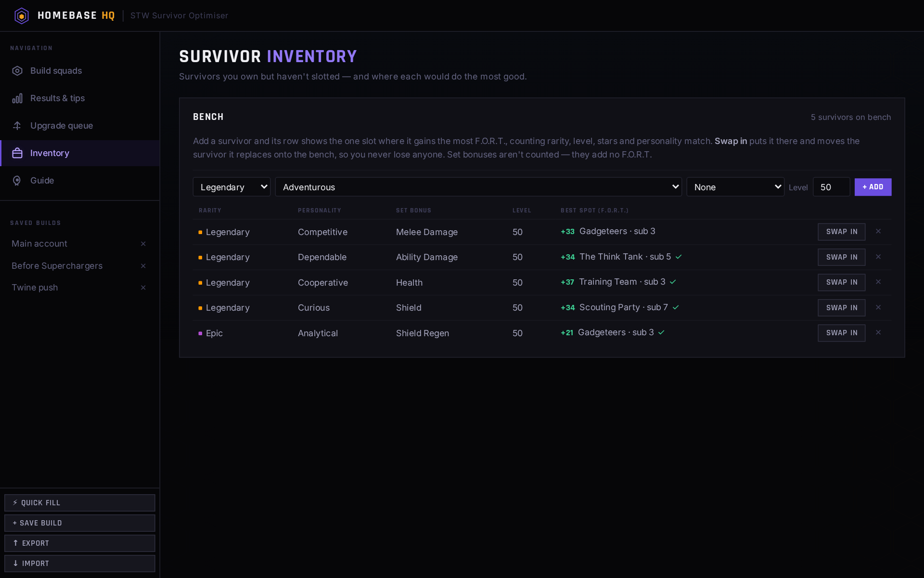Image resolution: width=924 pixels, height=578 pixels.
Task: Click the Import button
Action: point(80,564)
